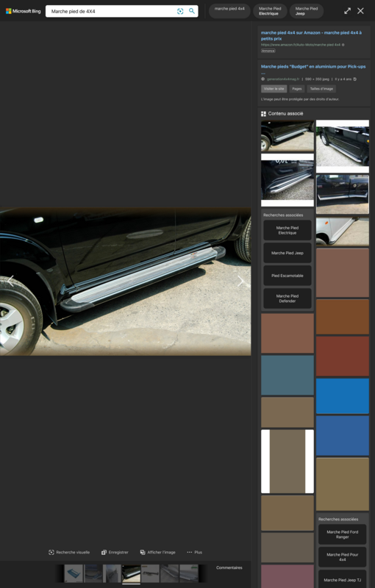Select related search 'Marche Pied Jeep TJ'

click(343, 579)
